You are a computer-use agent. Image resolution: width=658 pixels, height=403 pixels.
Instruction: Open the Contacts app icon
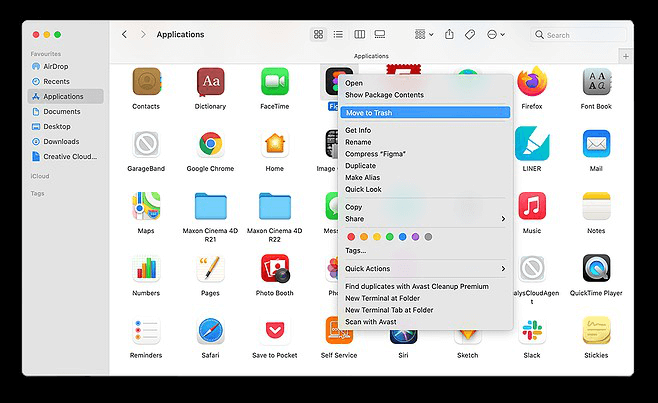[x=146, y=82]
